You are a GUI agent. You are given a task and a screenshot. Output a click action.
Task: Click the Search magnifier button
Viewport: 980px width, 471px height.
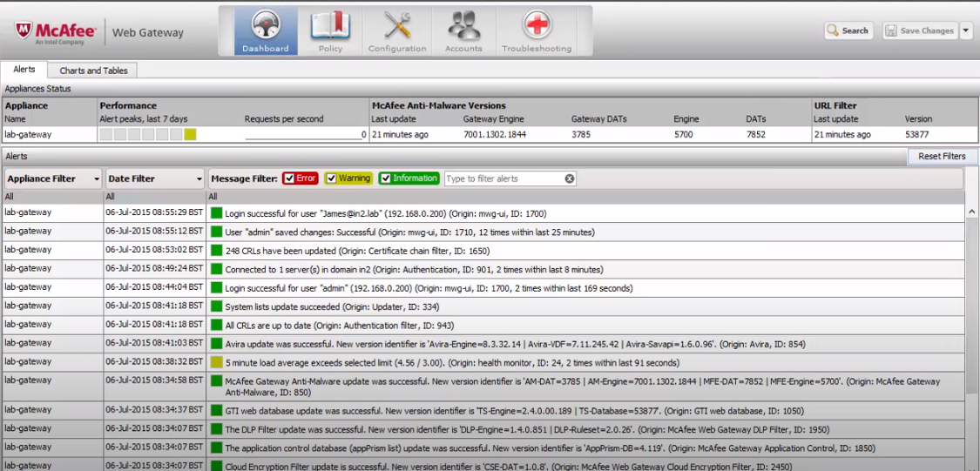point(848,30)
